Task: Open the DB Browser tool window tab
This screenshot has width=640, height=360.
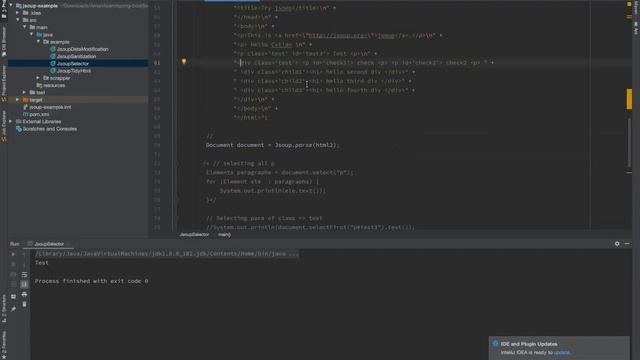Action: point(4,42)
